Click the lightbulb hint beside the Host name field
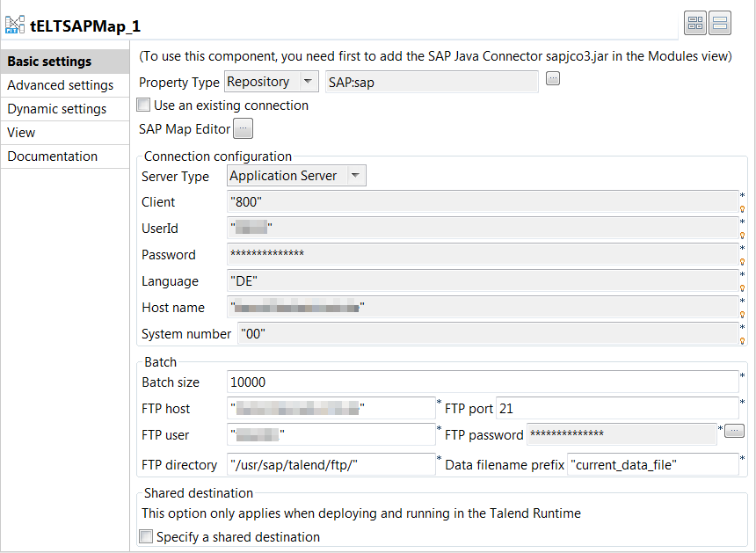The height and width of the screenshot is (553, 756). pos(743,315)
